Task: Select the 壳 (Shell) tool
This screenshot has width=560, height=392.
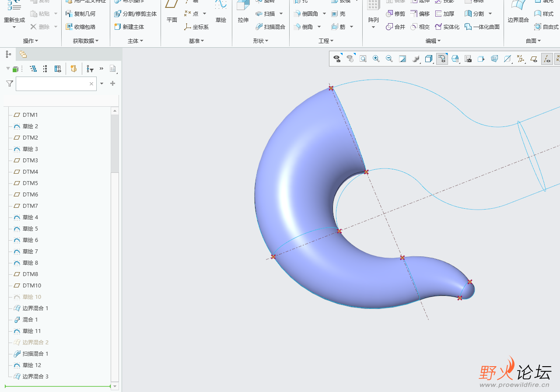Action: tap(338, 14)
